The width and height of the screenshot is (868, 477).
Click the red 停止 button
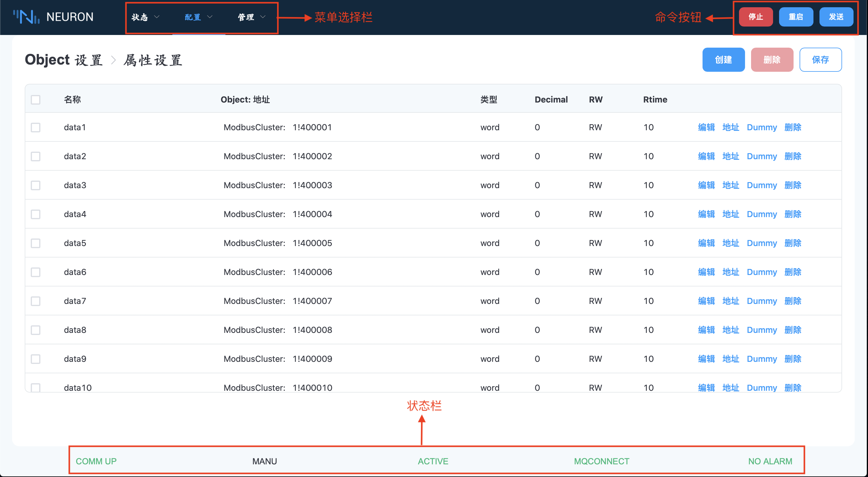(x=756, y=17)
